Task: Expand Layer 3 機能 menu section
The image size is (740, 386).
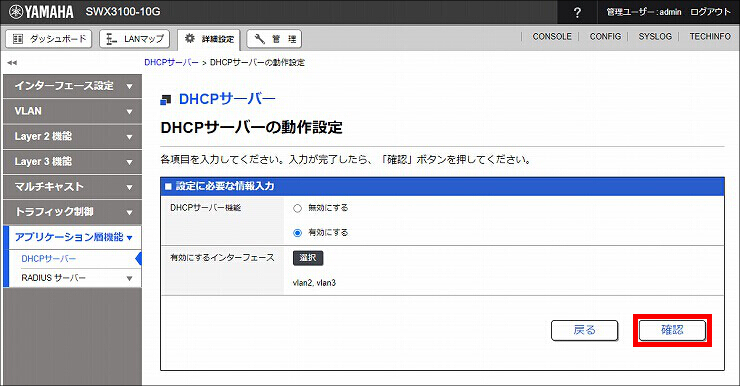Action: (72, 161)
